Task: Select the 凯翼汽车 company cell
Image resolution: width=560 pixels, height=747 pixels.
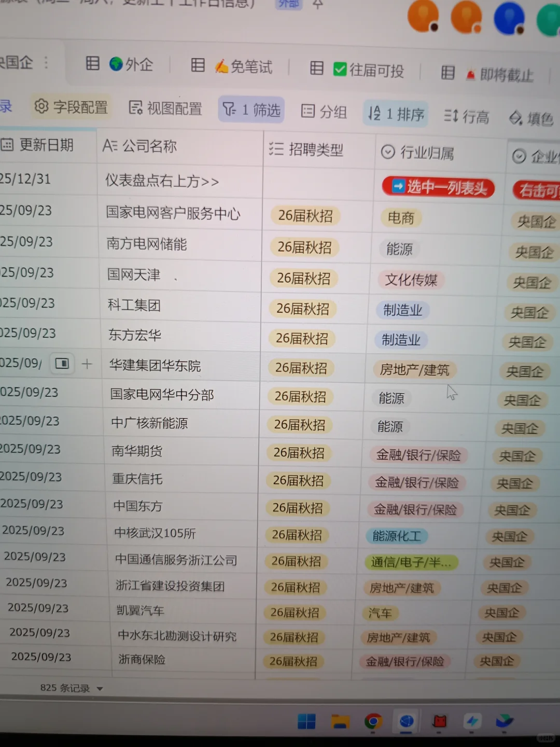Action: tap(184, 611)
